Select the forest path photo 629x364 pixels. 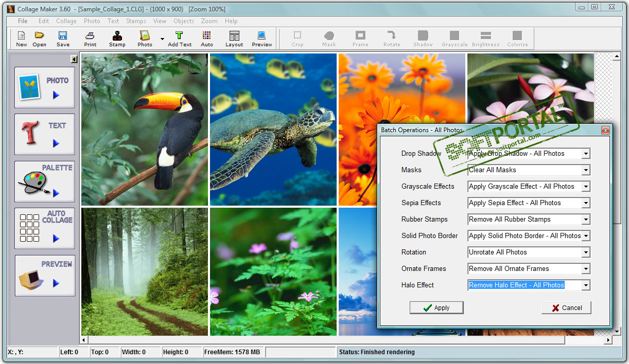[145, 271]
